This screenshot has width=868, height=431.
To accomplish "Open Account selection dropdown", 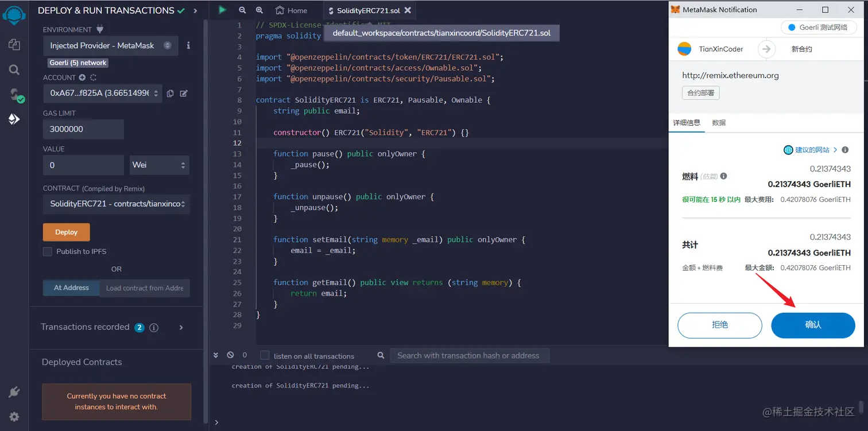I will (x=103, y=93).
